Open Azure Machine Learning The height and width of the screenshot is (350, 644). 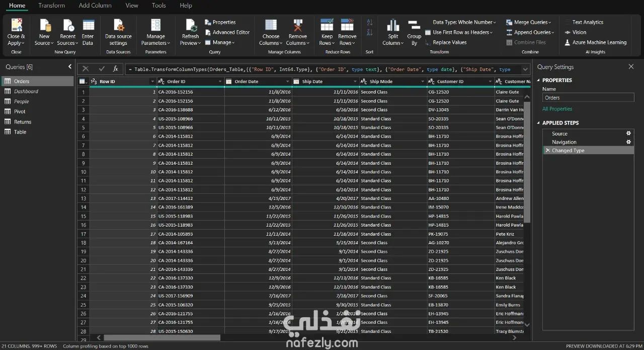pyautogui.click(x=595, y=42)
